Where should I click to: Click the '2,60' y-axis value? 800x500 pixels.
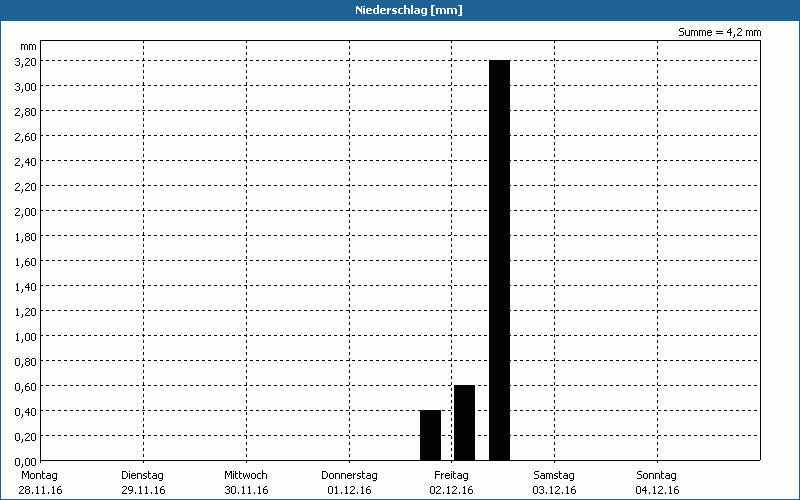26,137
